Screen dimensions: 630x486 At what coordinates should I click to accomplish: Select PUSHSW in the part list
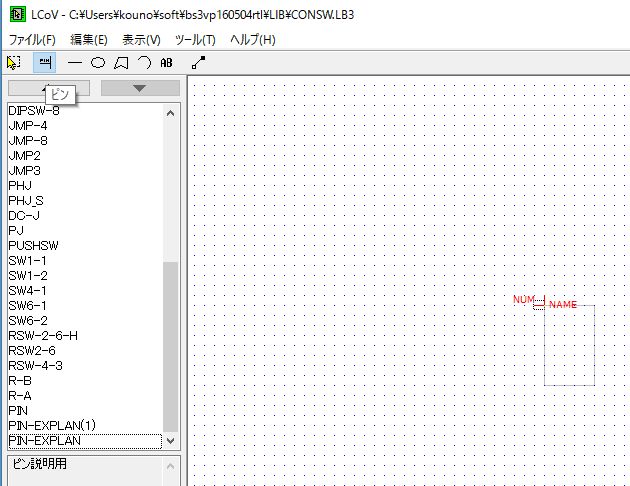(x=85, y=245)
